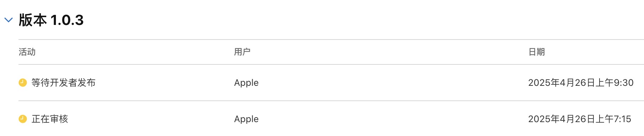Collapse the 版本 1.0.3 section chevron
Image resolution: width=644 pixels, height=136 pixels.
pos(9,20)
